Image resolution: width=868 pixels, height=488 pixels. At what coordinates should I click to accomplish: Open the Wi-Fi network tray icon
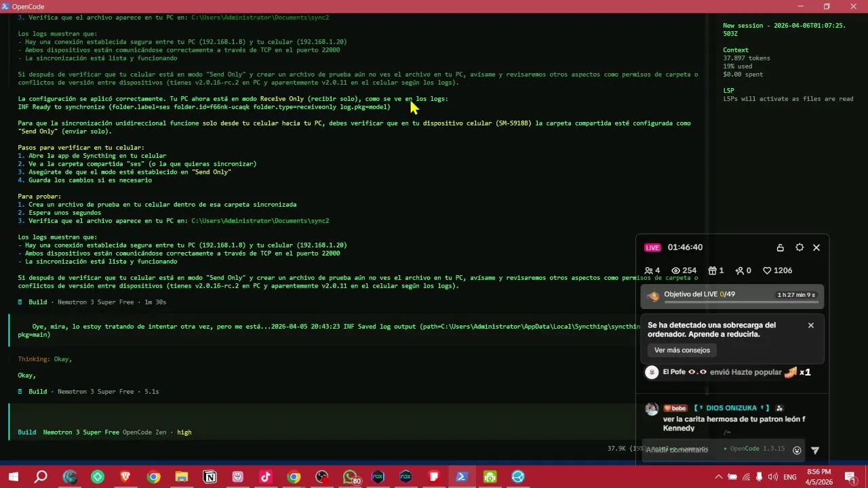tap(746, 477)
